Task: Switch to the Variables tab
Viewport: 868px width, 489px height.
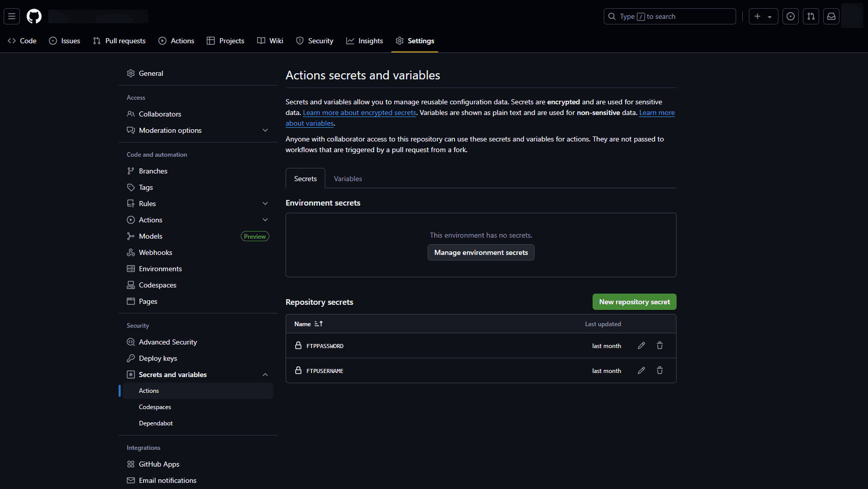Action: [x=348, y=179]
